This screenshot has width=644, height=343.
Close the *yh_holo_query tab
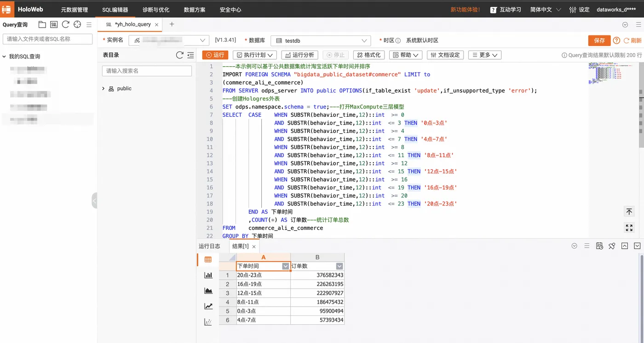[x=157, y=24]
